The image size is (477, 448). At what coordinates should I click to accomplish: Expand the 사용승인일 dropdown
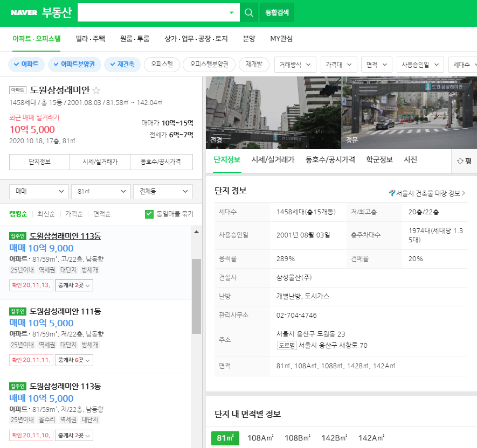point(420,65)
